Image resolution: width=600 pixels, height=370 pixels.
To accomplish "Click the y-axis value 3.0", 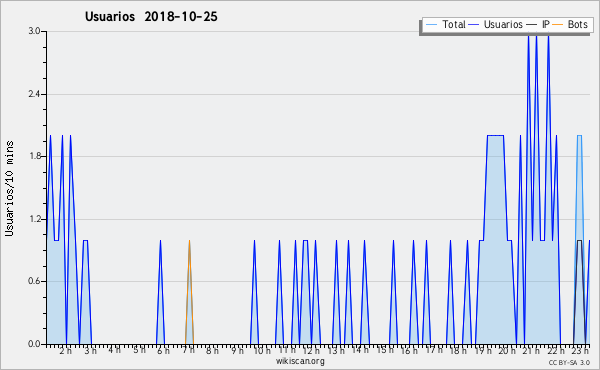I will [x=34, y=31].
